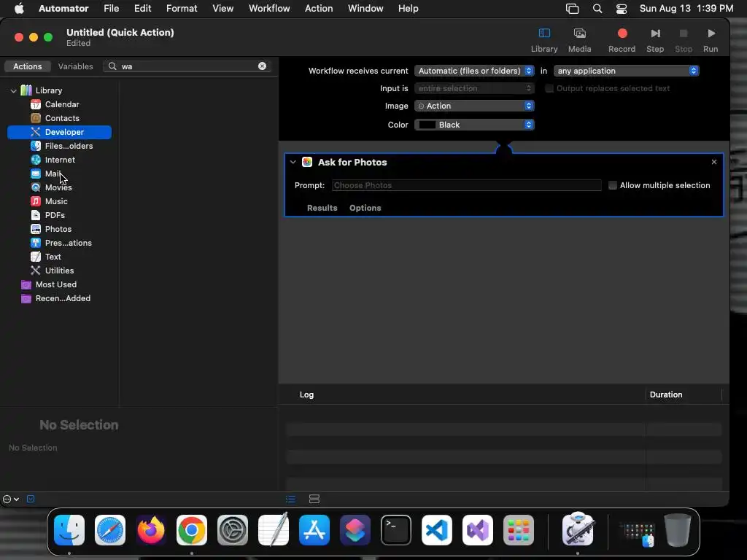Open the Format menu
The image size is (747, 560).
[182, 9]
